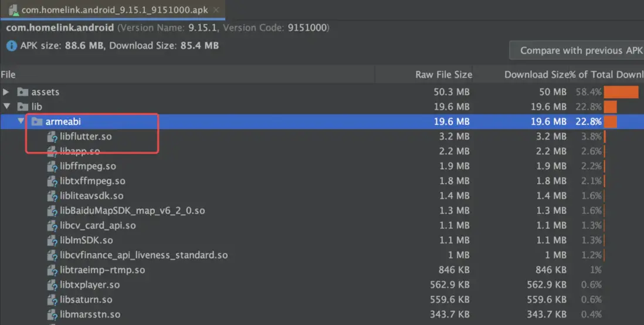Sort by the File column header
Viewport: 644px width, 325px height.
click(x=8, y=75)
